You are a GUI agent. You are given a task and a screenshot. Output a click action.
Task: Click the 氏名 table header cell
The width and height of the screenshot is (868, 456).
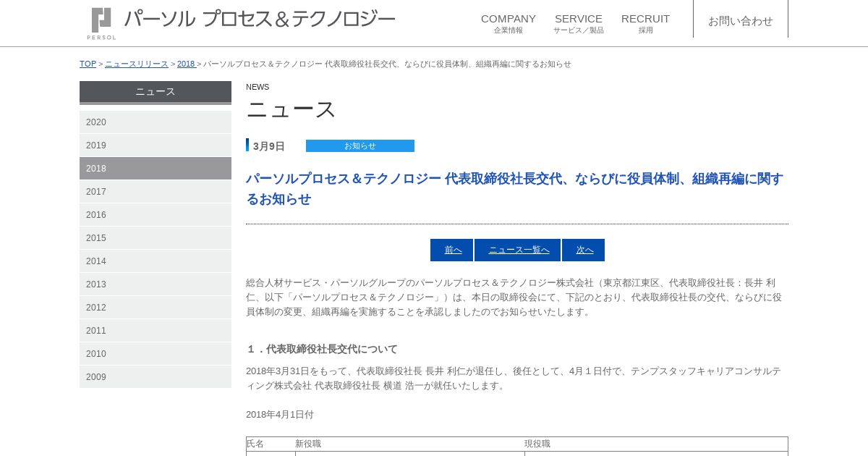tap(271, 444)
